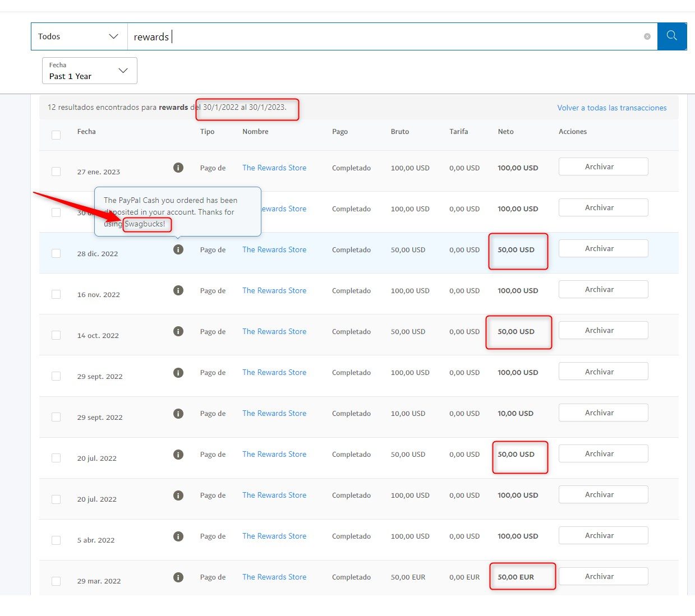The image size is (695, 616).
Task: Open info icon for 14 oct. 2022 payment
Action: pyautogui.click(x=178, y=331)
